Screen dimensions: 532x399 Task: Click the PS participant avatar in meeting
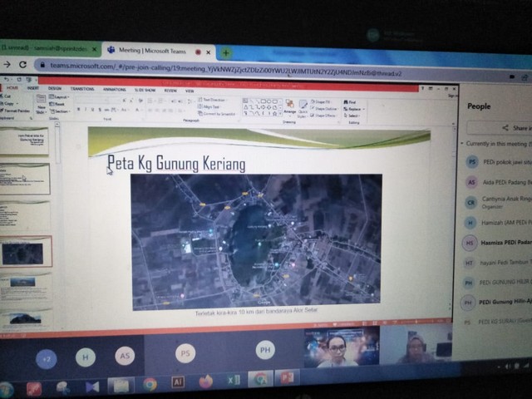[x=186, y=353]
